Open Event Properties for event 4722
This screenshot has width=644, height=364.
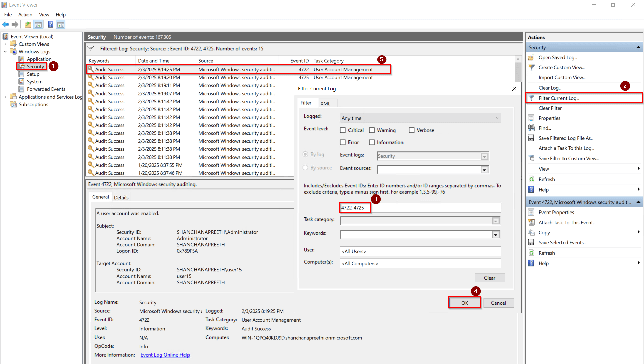coord(556,212)
